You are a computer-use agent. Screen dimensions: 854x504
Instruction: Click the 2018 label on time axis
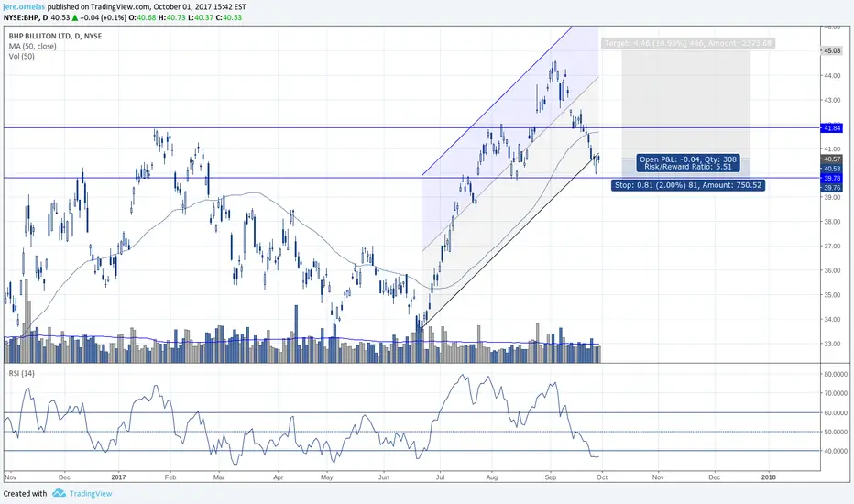point(769,477)
